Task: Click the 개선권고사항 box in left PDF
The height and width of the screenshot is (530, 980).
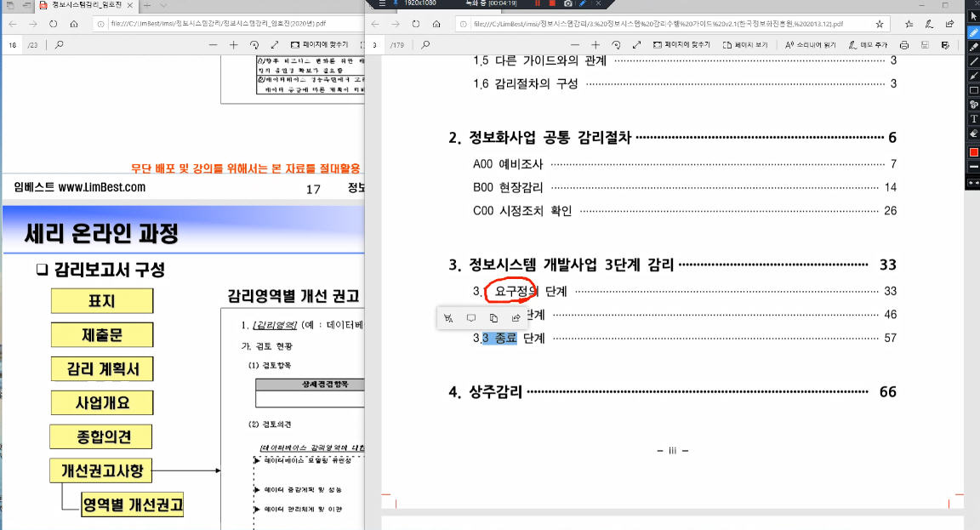Action: [101, 470]
